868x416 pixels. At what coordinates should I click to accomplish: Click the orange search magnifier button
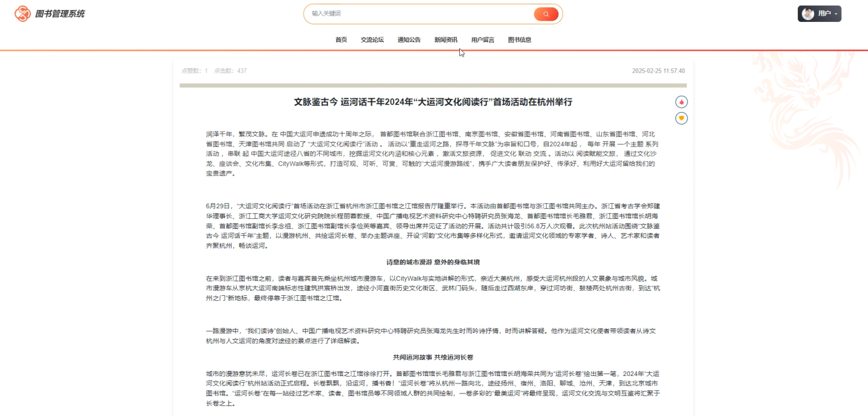[x=546, y=14]
